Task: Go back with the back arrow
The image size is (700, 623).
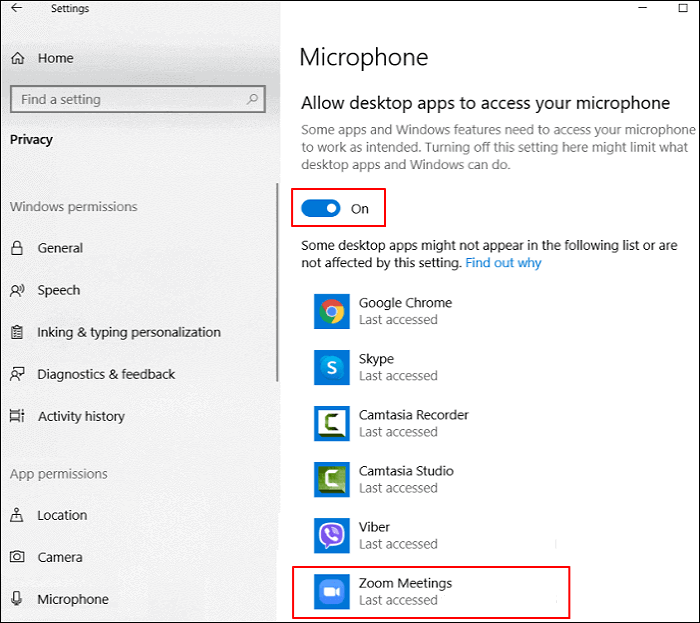Action: point(17,9)
